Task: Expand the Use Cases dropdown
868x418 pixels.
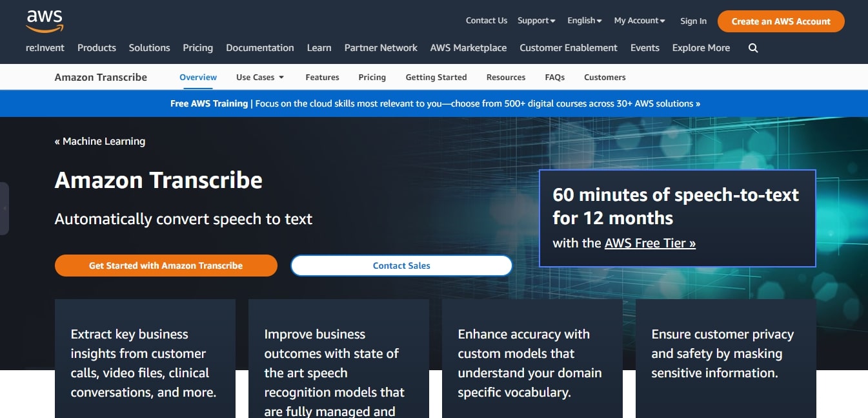Action: pos(260,77)
